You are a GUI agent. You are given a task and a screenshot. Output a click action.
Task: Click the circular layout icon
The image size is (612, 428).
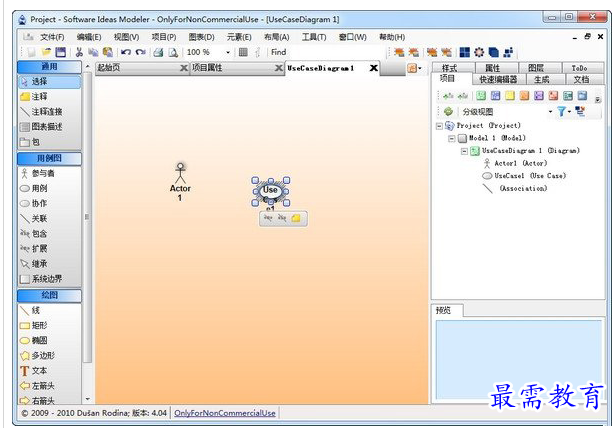coord(479,52)
